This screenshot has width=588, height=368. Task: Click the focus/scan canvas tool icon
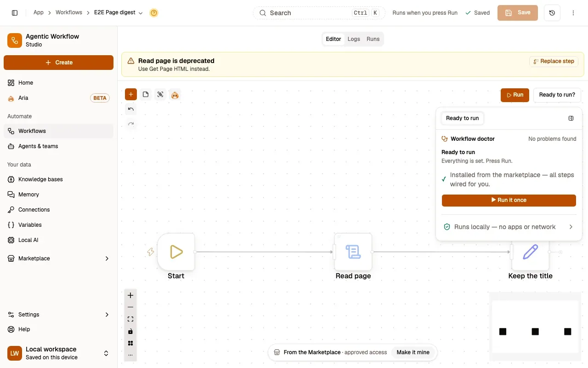point(160,94)
